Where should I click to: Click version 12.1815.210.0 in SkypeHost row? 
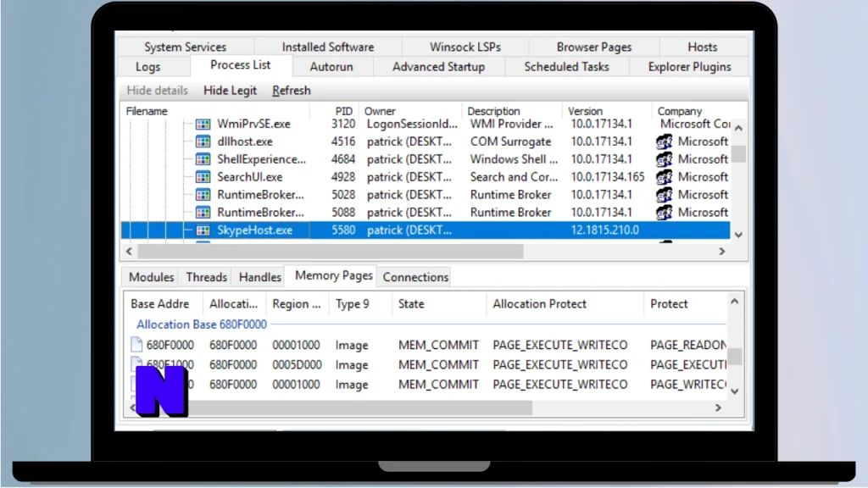pos(604,230)
